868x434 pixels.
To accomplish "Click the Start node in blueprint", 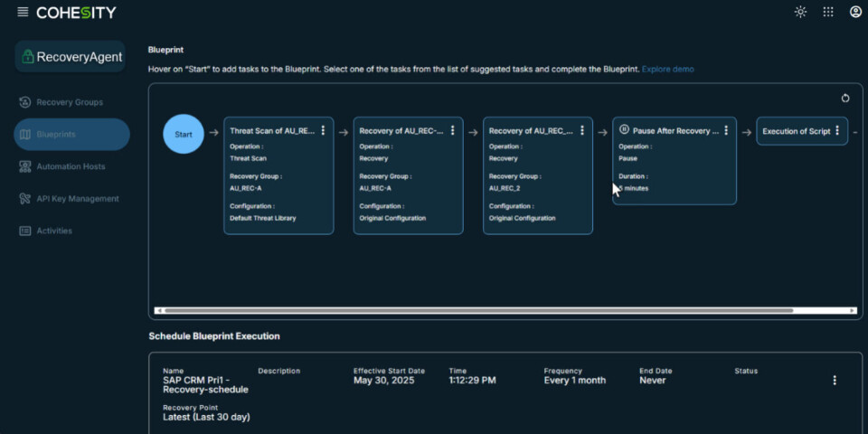I will [184, 135].
